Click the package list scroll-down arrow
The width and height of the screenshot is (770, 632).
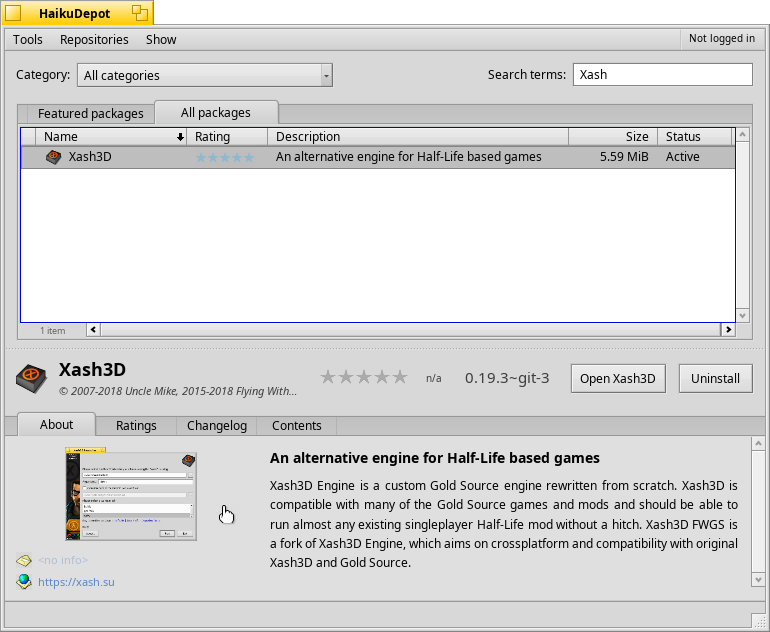tap(742, 316)
